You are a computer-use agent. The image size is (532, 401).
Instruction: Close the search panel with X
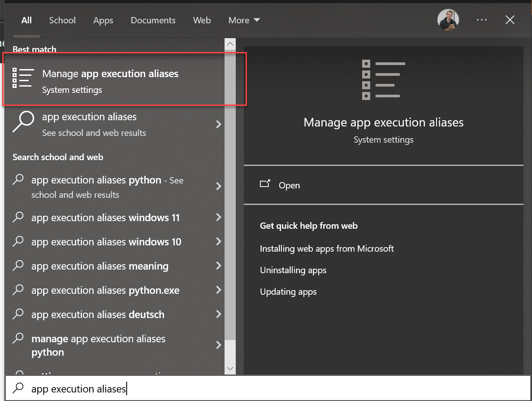(510, 20)
